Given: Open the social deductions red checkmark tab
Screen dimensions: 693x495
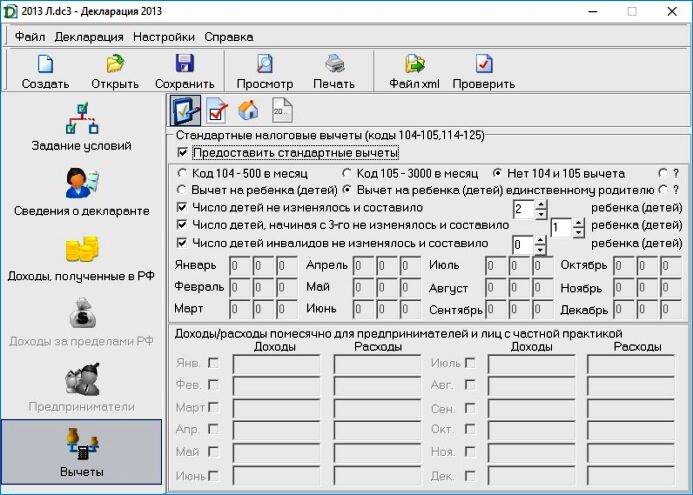Looking at the screenshot, I should (x=217, y=111).
